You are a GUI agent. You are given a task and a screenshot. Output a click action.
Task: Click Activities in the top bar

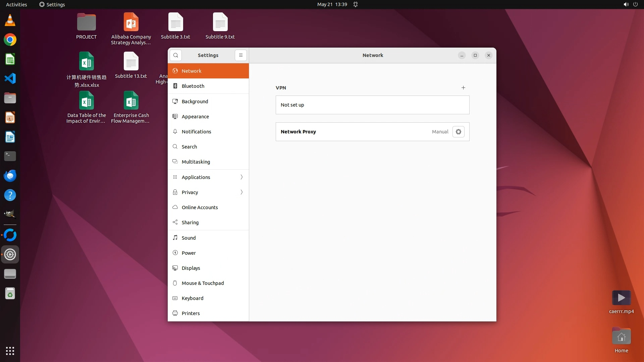click(x=16, y=4)
